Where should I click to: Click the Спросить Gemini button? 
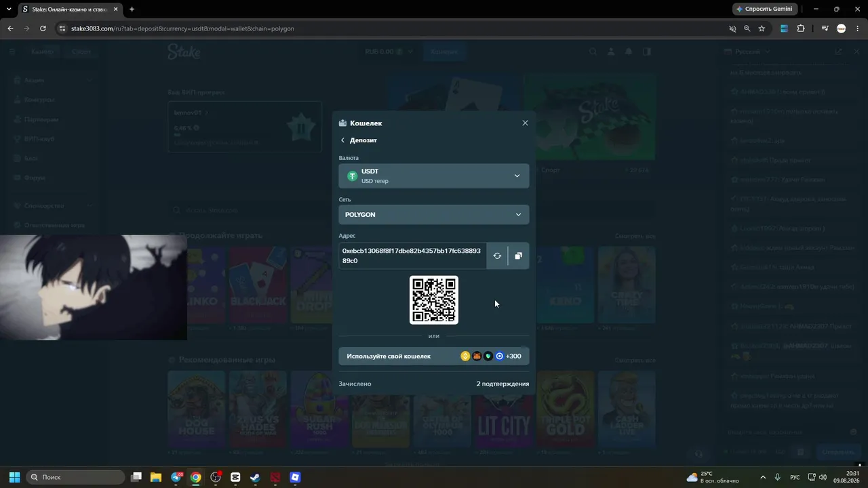tap(764, 9)
